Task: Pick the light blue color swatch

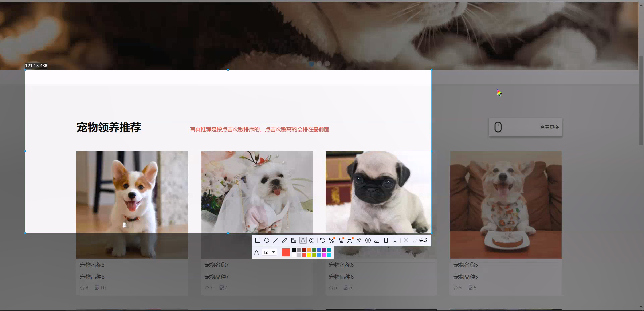Action: coord(319,255)
